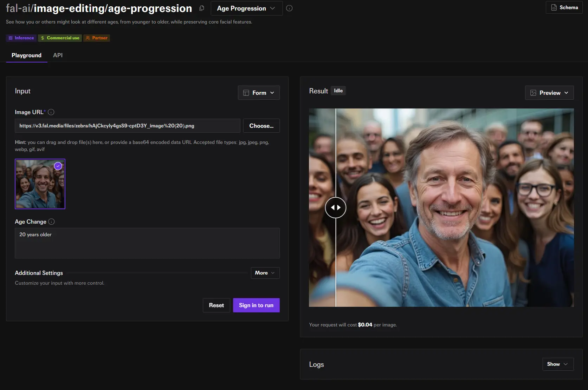Open the Preview result dropdown
This screenshot has height=390, width=588.
pos(549,93)
